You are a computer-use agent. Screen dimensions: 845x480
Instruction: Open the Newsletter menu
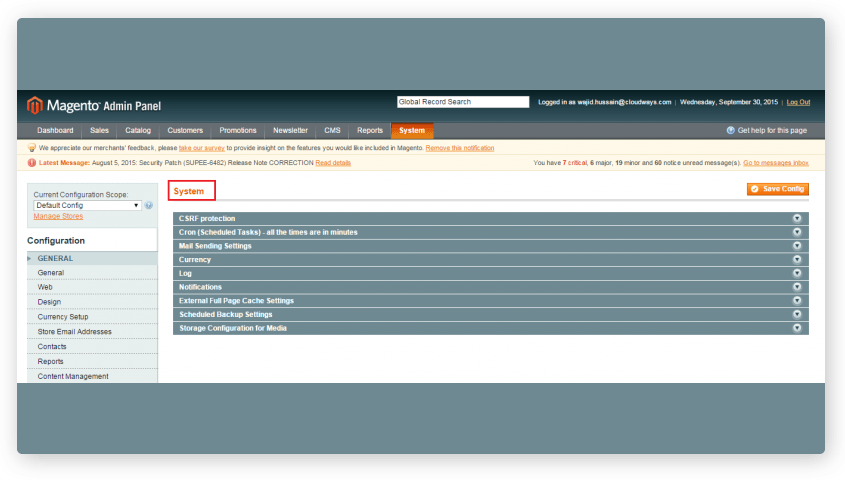coord(290,130)
